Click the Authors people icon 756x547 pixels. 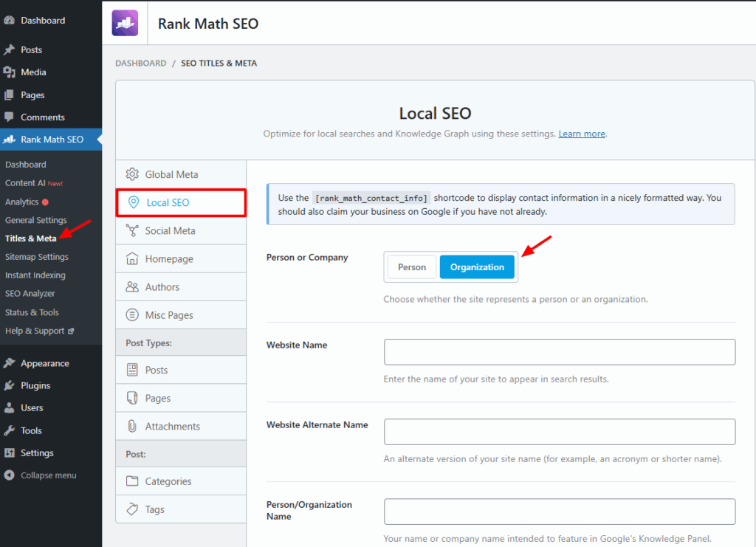click(132, 286)
